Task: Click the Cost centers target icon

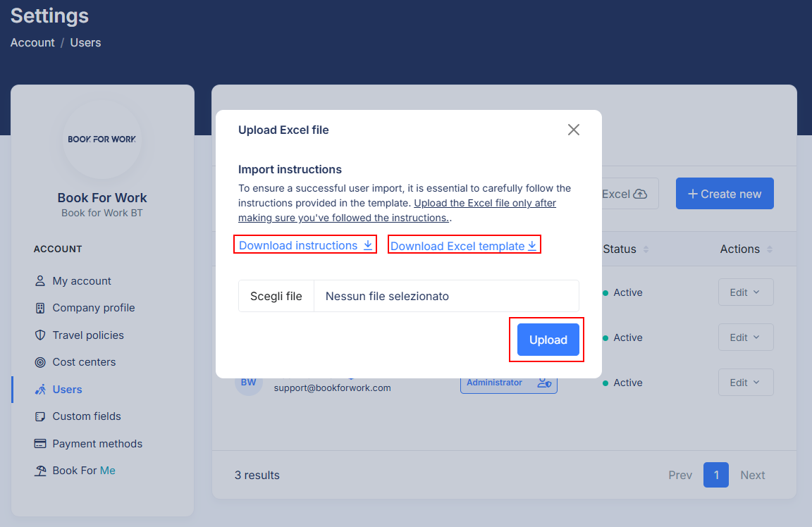Action: pos(40,362)
